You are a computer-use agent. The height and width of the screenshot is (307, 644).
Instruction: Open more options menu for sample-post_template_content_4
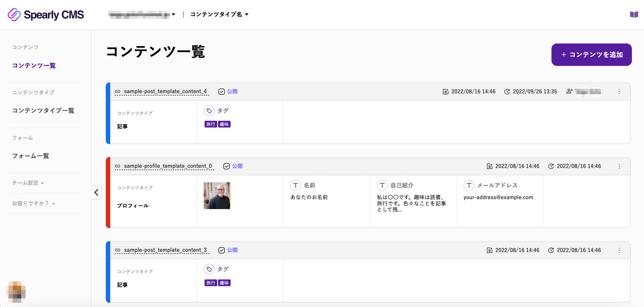[x=619, y=91]
